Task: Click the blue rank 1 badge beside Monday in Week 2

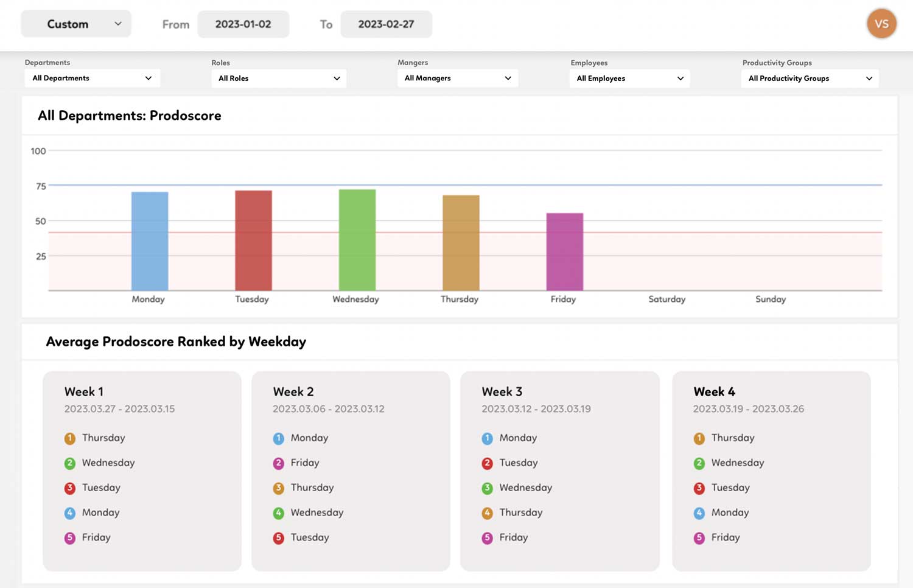Action: click(x=279, y=438)
